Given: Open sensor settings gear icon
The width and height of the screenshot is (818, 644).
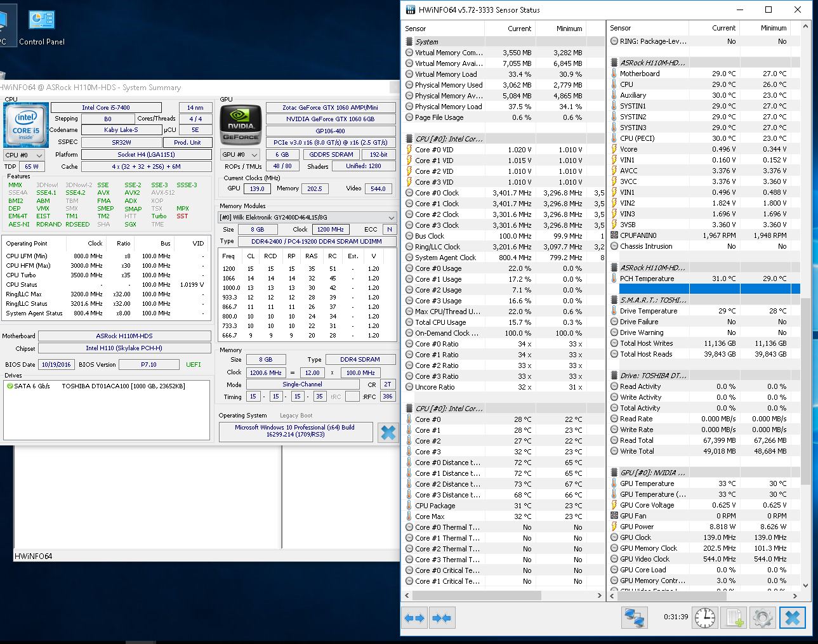Looking at the screenshot, I should click(x=762, y=617).
